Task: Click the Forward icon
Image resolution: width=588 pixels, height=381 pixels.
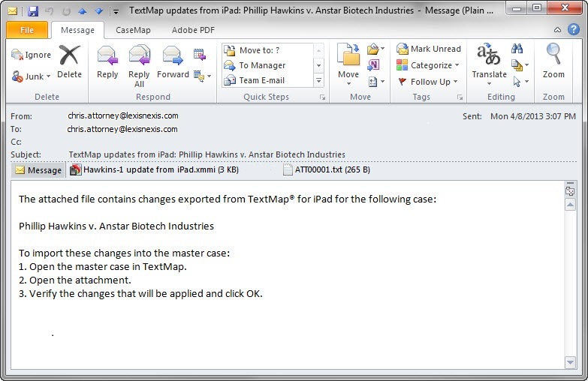Action: 173,62
